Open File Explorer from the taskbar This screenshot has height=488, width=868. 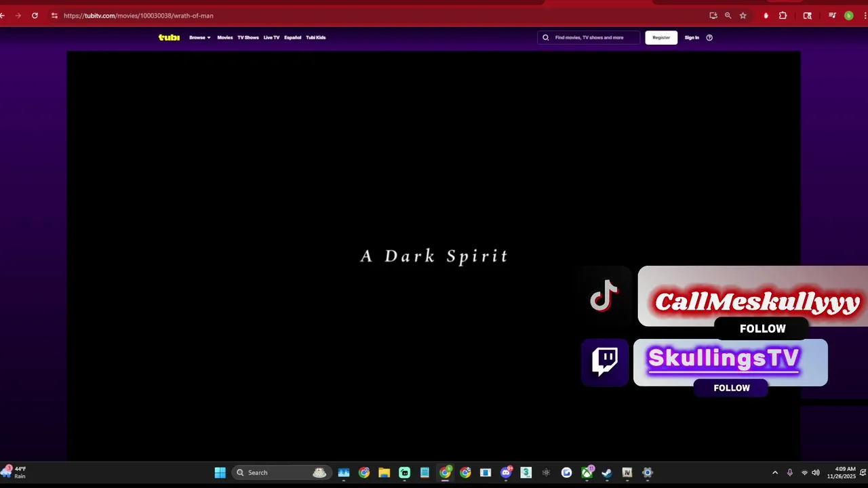384,472
